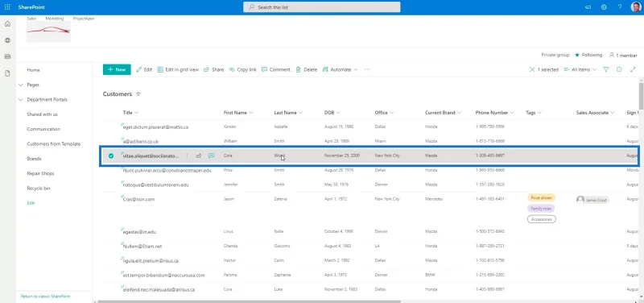Switch to Edit in grid view

click(x=178, y=69)
